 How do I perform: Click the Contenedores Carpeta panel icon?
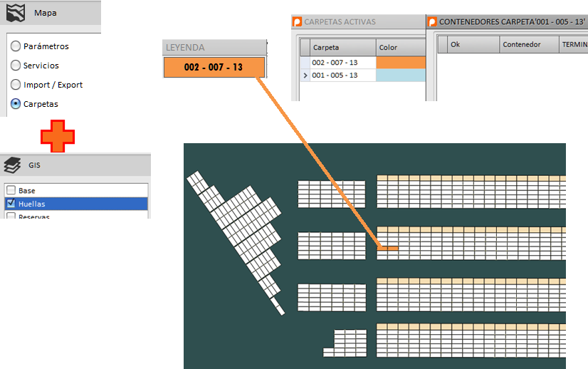[x=431, y=22]
